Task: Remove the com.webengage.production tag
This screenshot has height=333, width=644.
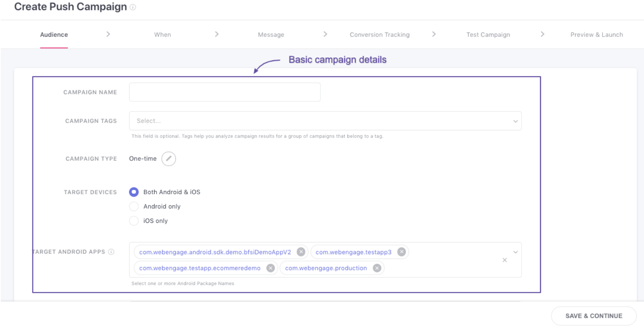Action: [x=377, y=268]
